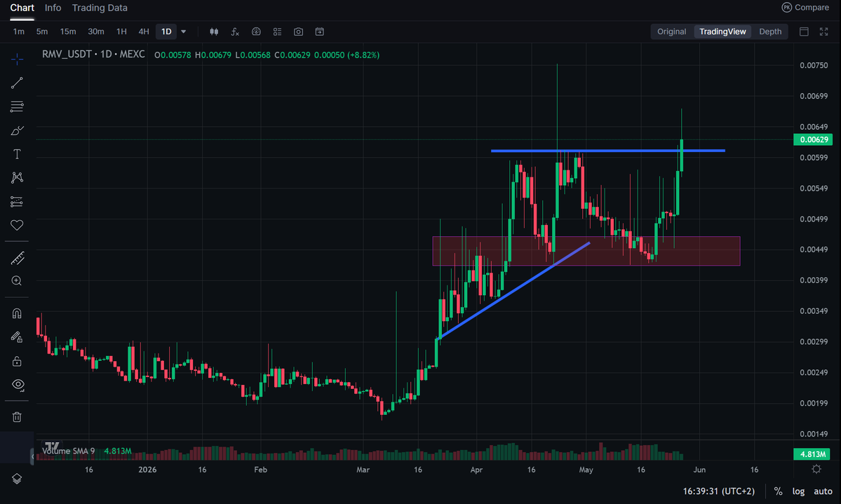The width and height of the screenshot is (841, 504).
Task: Switch to the Info tab
Action: click(53, 8)
